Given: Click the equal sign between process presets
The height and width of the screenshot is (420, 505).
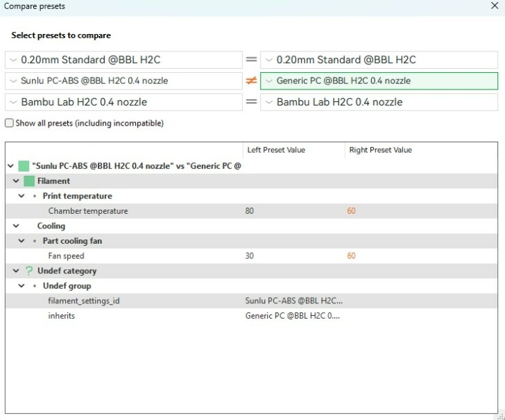Looking at the screenshot, I should pyautogui.click(x=251, y=60).
